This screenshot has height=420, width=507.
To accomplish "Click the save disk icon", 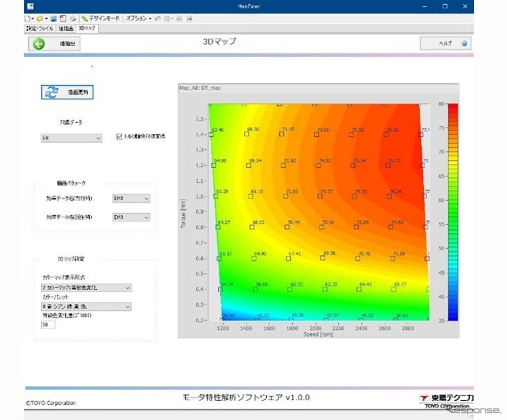I will tap(54, 18).
